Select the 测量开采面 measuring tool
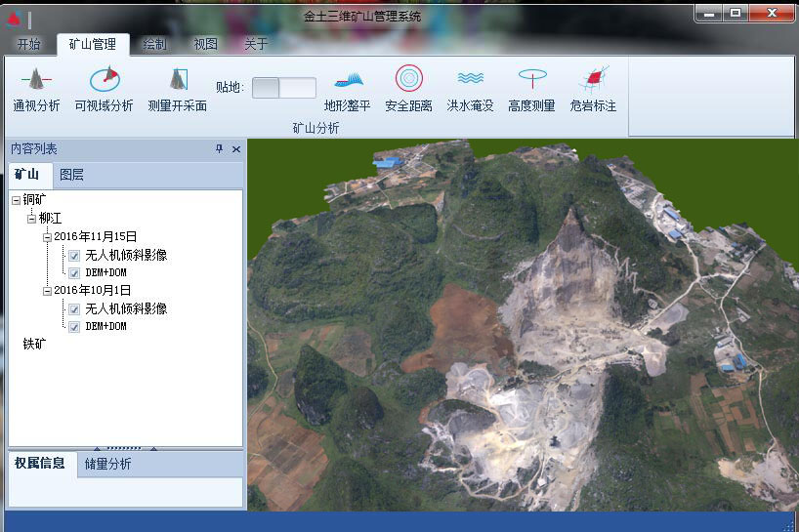 click(178, 90)
